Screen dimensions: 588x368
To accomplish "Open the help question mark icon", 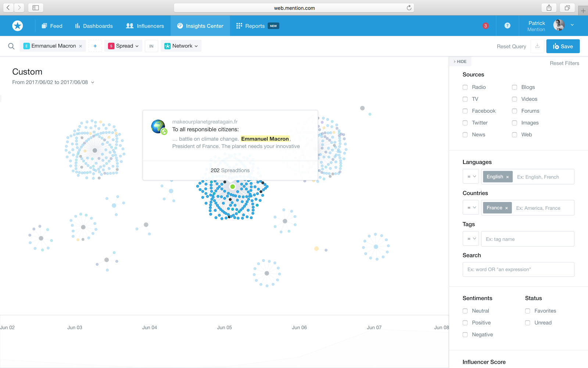I will pos(507,25).
